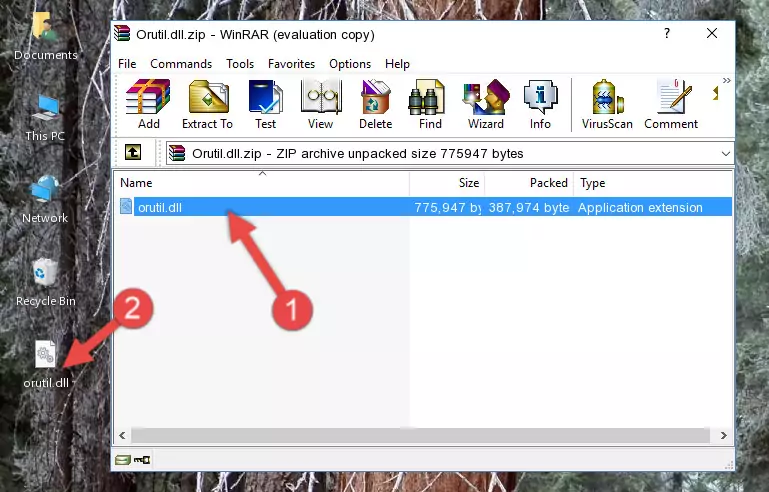Viewport: 769px width, 492px height.
Task: Open the Tools menu
Action: [240, 64]
